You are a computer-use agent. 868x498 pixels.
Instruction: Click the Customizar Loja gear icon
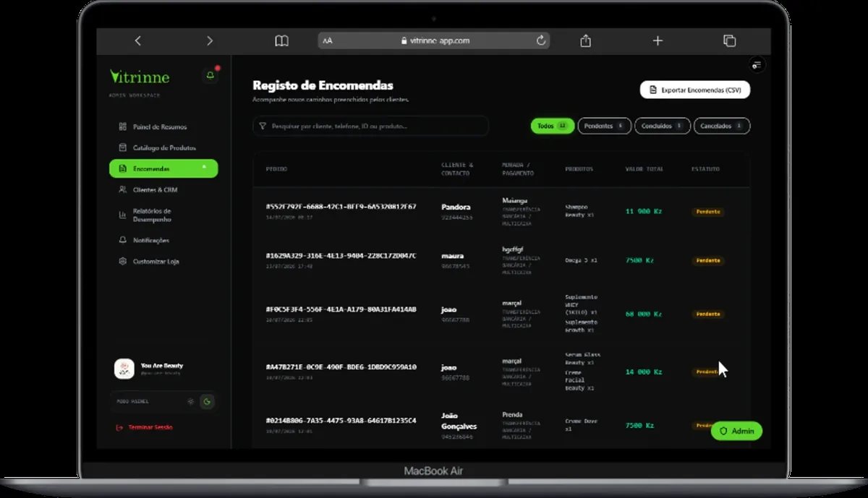pyautogui.click(x=122, y=261)
